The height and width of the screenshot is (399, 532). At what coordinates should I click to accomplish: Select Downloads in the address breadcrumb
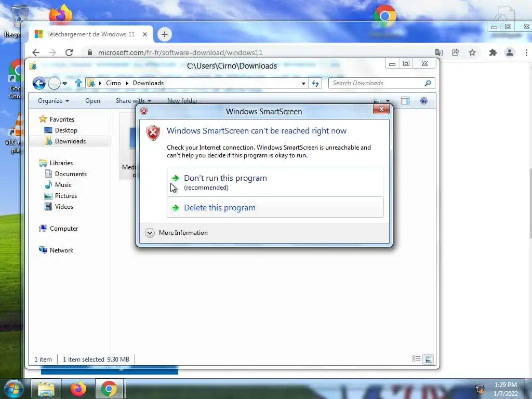point(148,83)
